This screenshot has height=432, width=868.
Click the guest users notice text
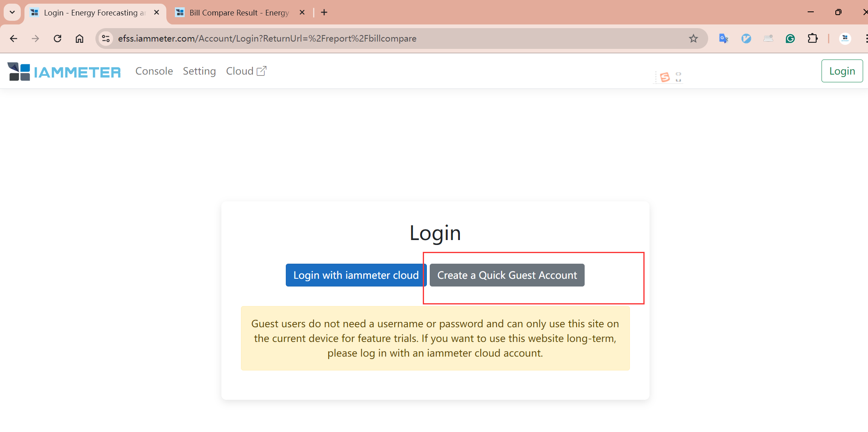(x=435, y=338)
